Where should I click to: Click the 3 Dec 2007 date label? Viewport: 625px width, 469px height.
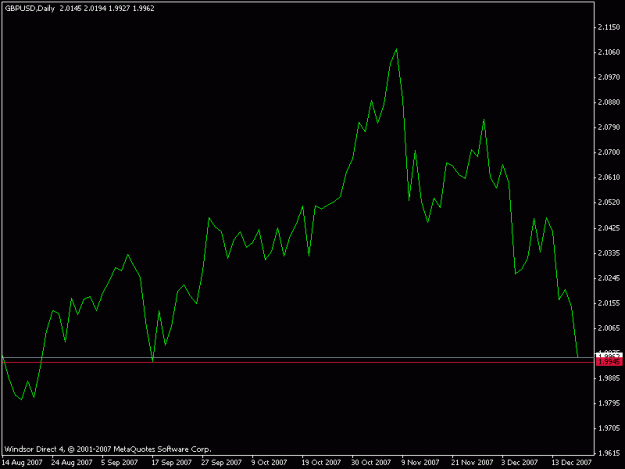pyautogui.click(x=519, y=463)
